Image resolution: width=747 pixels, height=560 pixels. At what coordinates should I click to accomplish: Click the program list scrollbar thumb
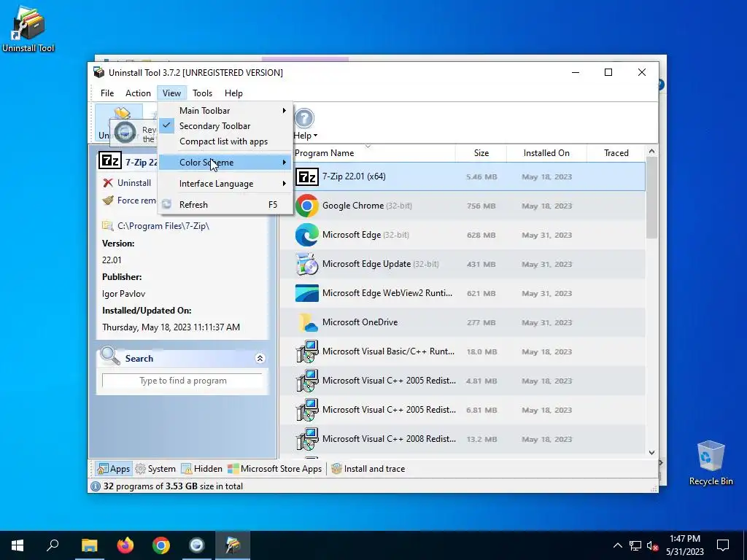(x=651, y=198)
